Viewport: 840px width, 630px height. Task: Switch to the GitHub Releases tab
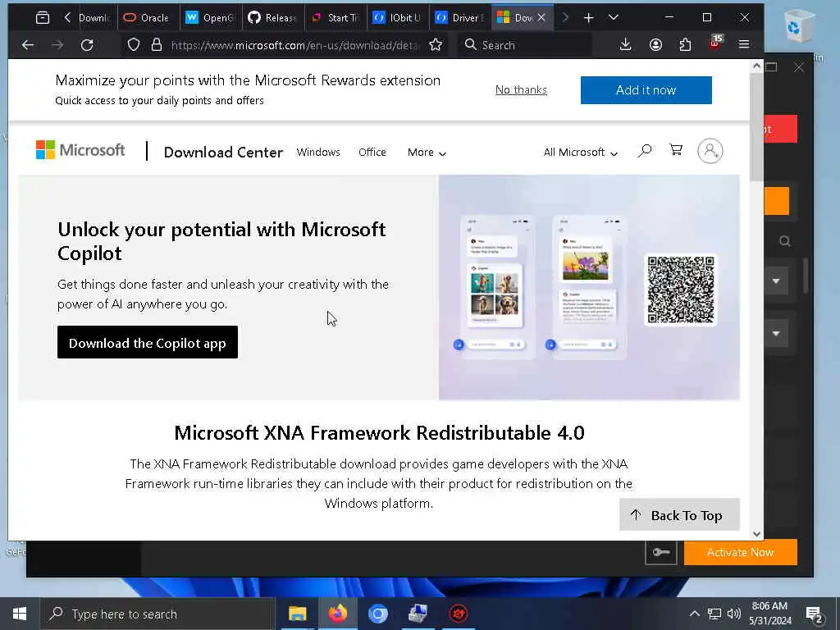[272, 18]
